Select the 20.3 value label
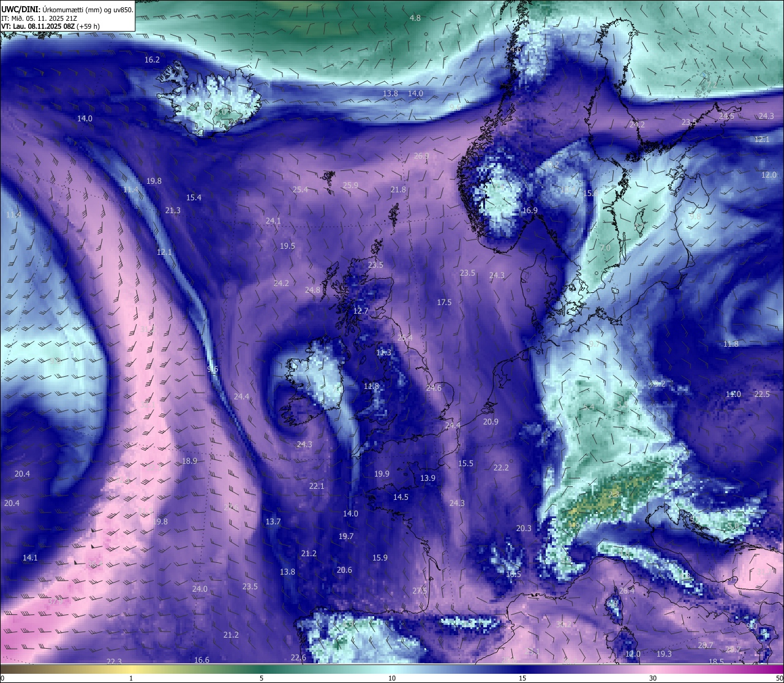Viewport: 784px width, 683px height. pos(524,529)
